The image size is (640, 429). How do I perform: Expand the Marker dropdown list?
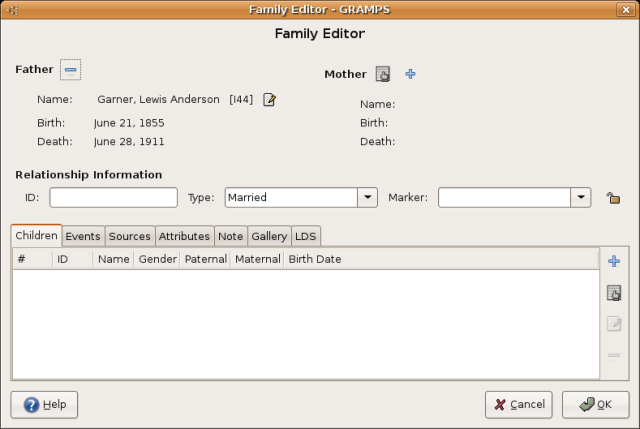[x=581, y=198]
